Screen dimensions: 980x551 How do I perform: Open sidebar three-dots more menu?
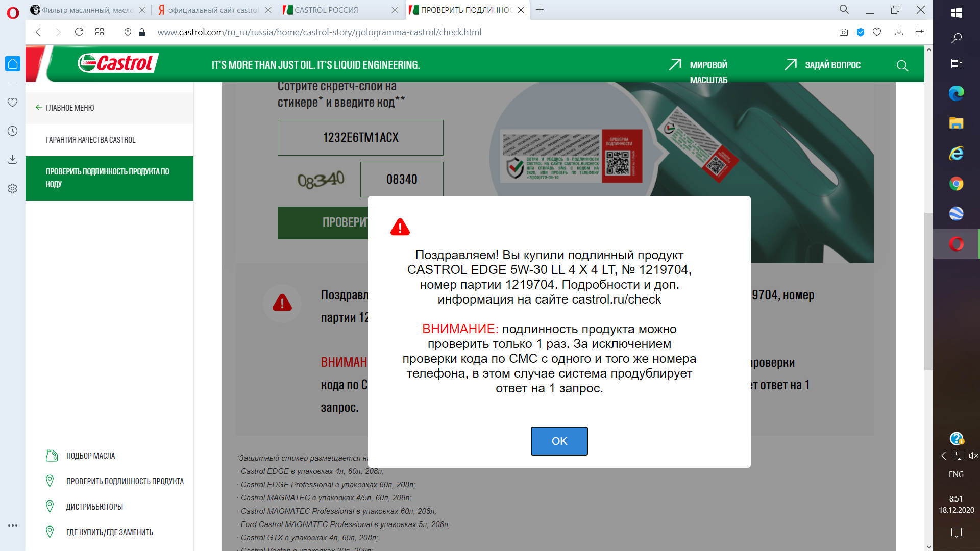coord(13,525)
